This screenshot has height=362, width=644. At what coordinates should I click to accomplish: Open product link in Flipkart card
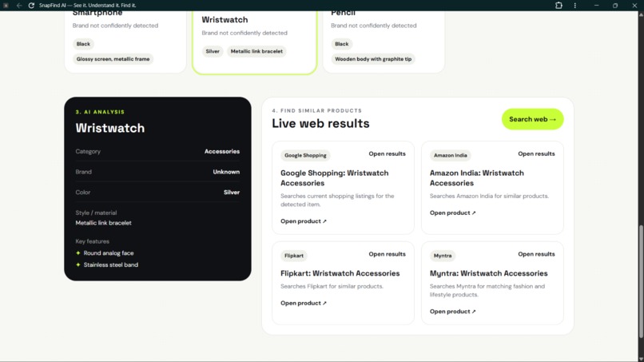point(303,303)
